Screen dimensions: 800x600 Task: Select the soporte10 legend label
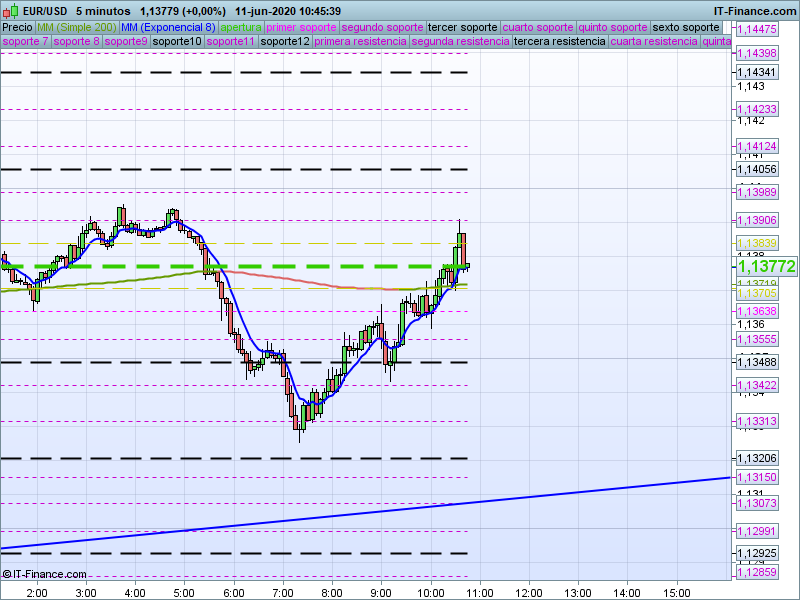[x=177, y=42]
